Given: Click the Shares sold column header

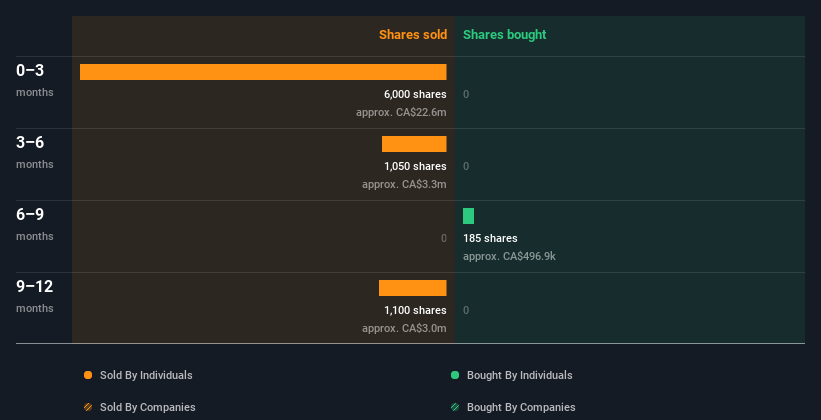Looking at the screenshot, I should [x=412, y=35].
